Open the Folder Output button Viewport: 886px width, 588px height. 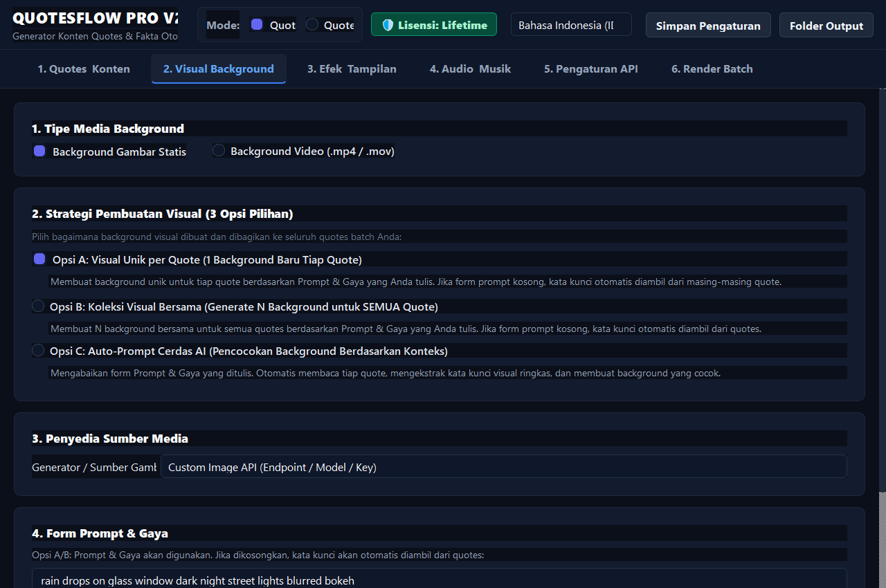(826, 26)
